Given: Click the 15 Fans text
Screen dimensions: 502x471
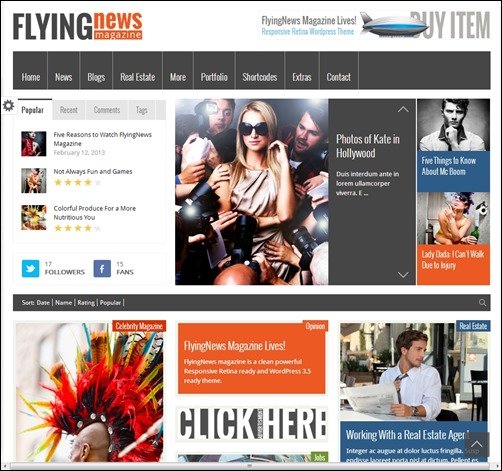Looking at the screenshot, I should coord(125,268).
